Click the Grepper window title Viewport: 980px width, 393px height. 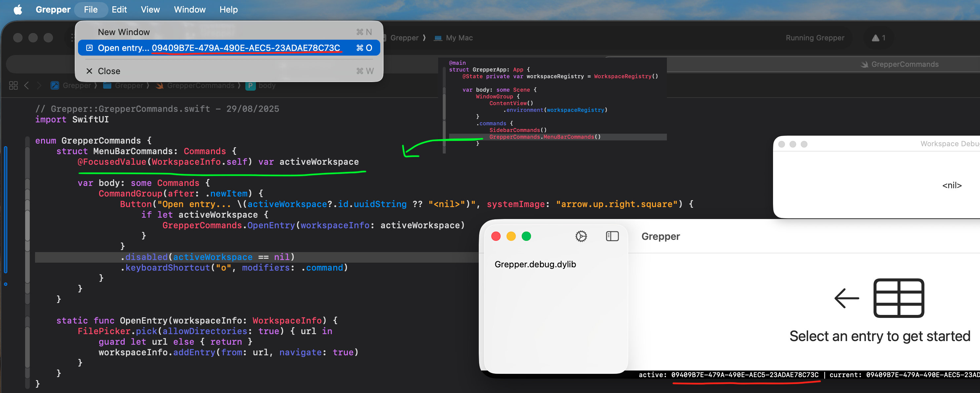(x=660, y=237)
